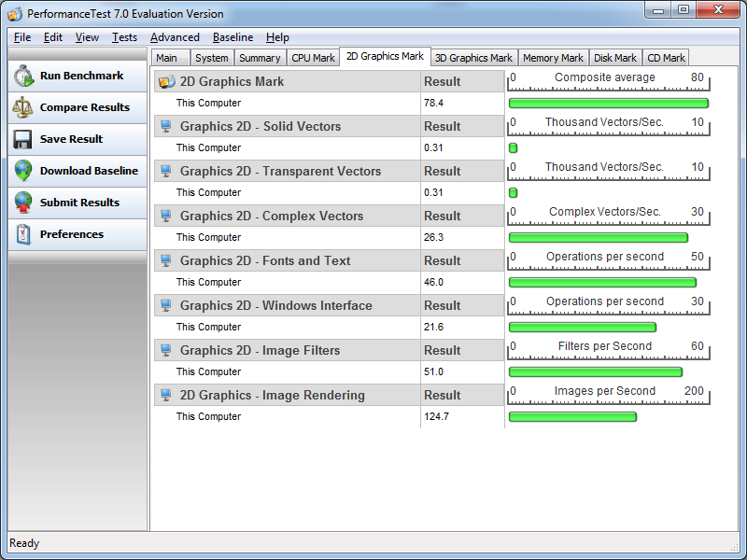Switch to the CPU Mark tab
Viewport: 747px width, 560px height.
(313, 58)
